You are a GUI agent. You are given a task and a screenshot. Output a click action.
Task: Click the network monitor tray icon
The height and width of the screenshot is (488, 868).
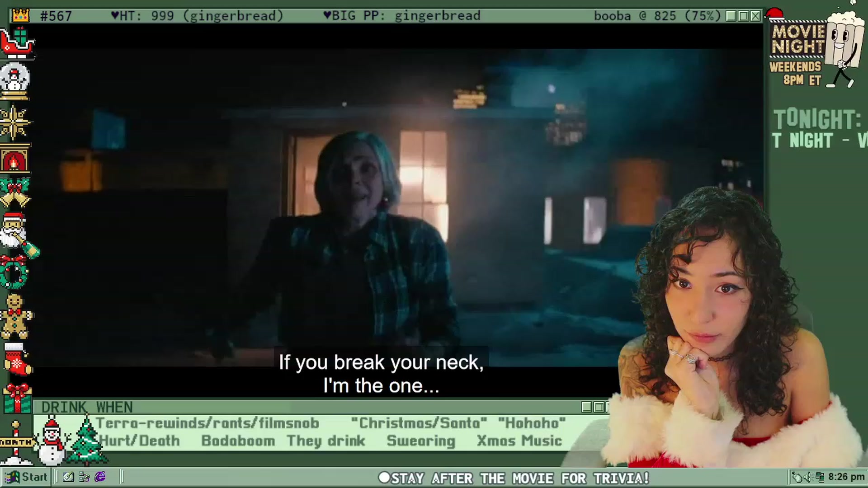tap(820, 477)
